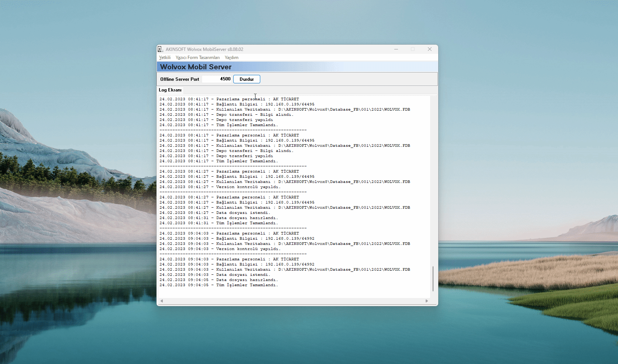Viewport: 618px width, 364px height.
Task: Click the Wolvox Mobil Server header title
Action: point(196,67)
